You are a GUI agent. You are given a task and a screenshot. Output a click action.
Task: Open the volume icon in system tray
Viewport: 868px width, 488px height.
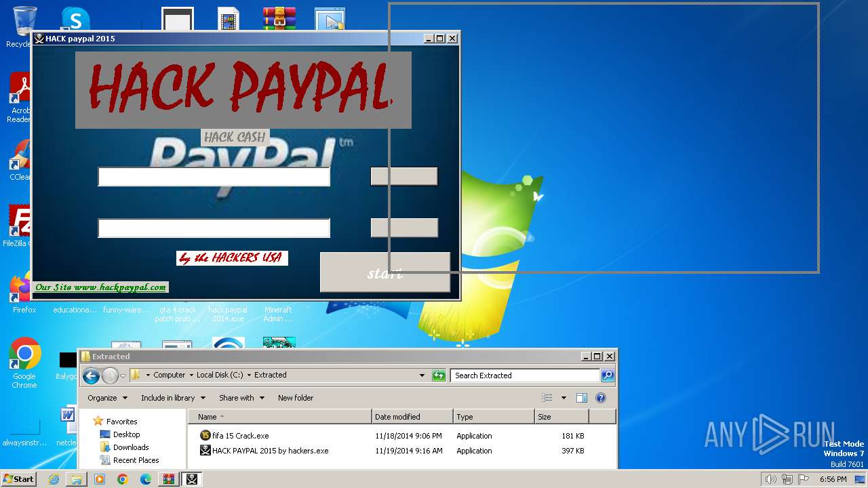[x=770, y=479]
